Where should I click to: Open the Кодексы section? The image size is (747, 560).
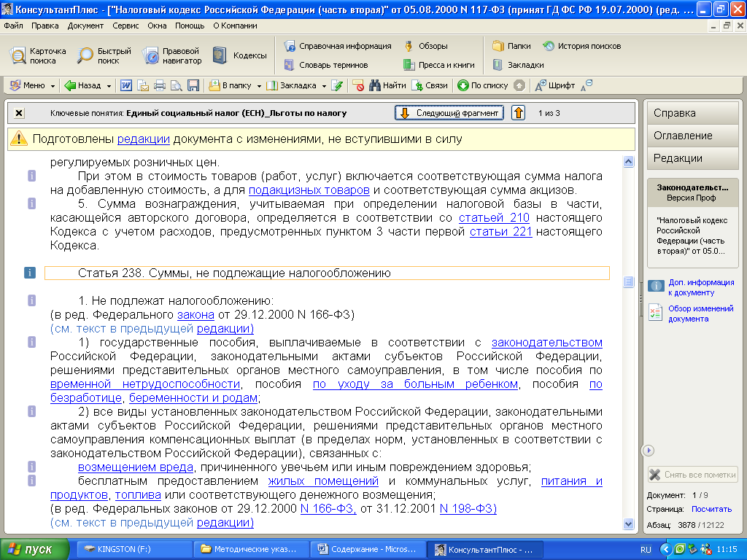[239, 55]
